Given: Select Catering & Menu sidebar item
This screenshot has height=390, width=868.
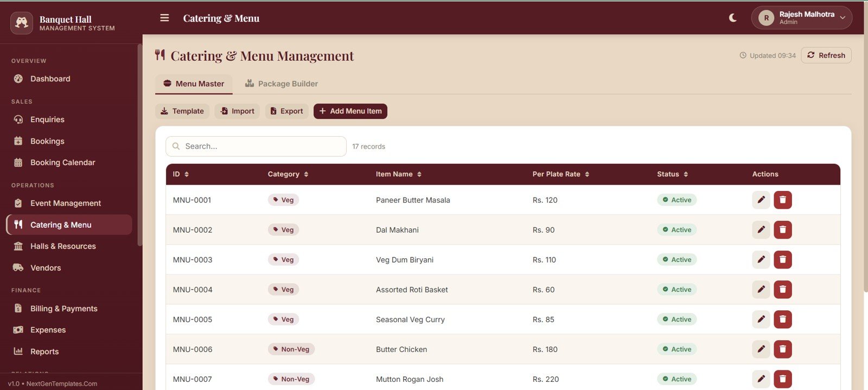Looking at the screenshot, I should [69, 225].
